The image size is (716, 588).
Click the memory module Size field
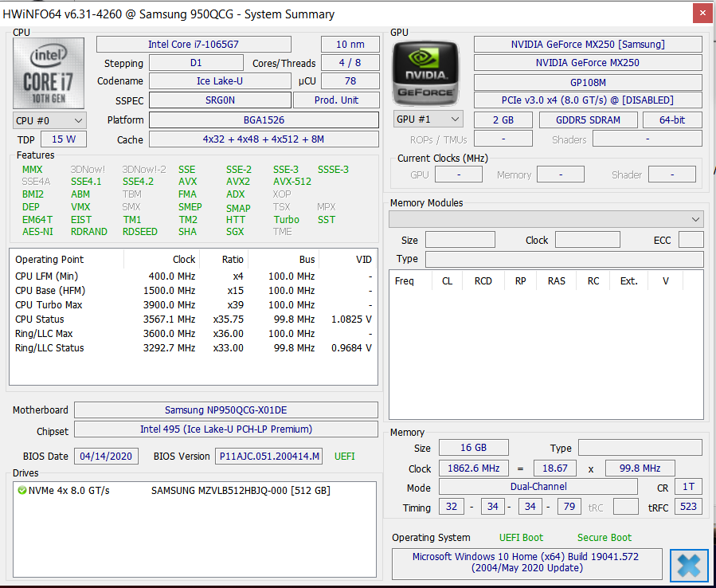(x=460, y=239)
